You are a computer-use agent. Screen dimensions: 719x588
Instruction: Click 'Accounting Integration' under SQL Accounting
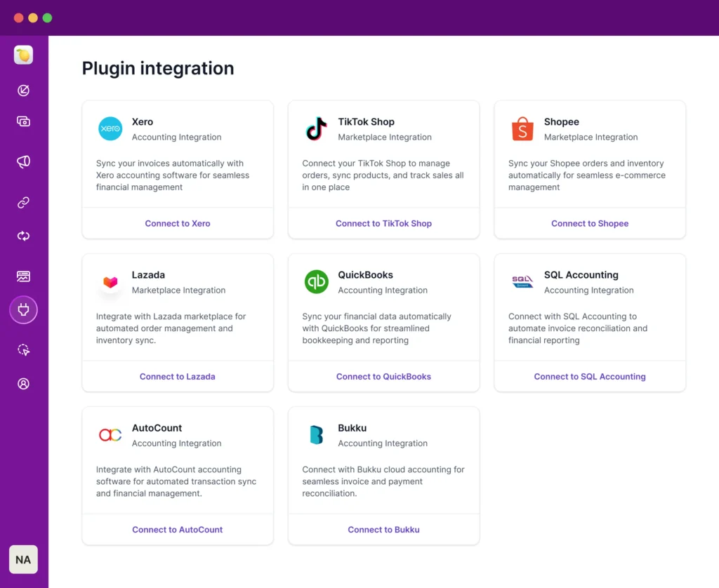click(589, 290)
